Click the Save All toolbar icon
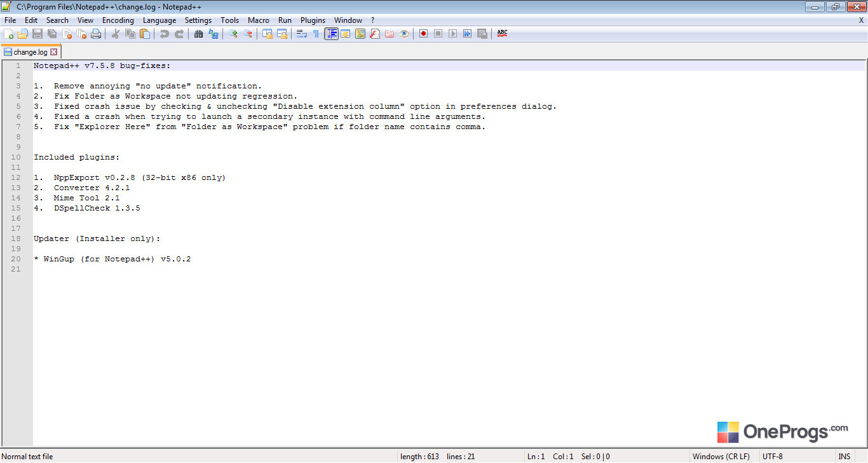 pos(52,34)
